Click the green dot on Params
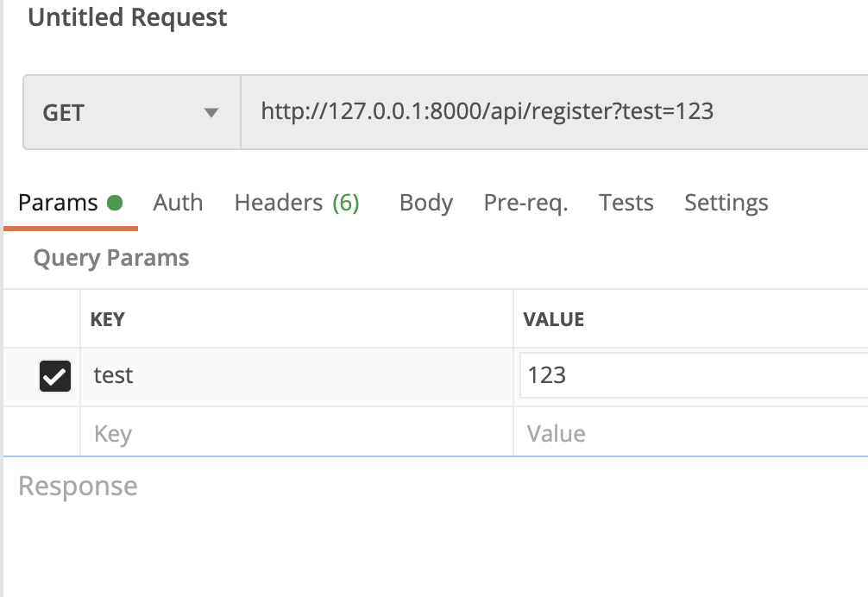The image size is (868, 597). pyautogui.click(x=115, y=203)
